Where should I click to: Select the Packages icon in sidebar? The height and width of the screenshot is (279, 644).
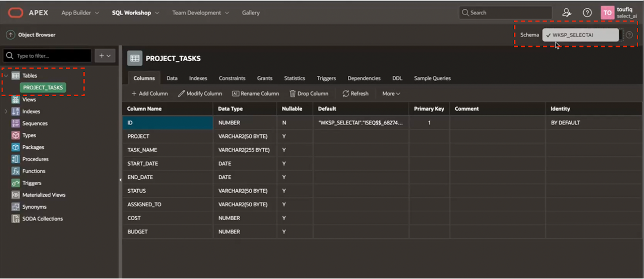(x=15, y=147)
